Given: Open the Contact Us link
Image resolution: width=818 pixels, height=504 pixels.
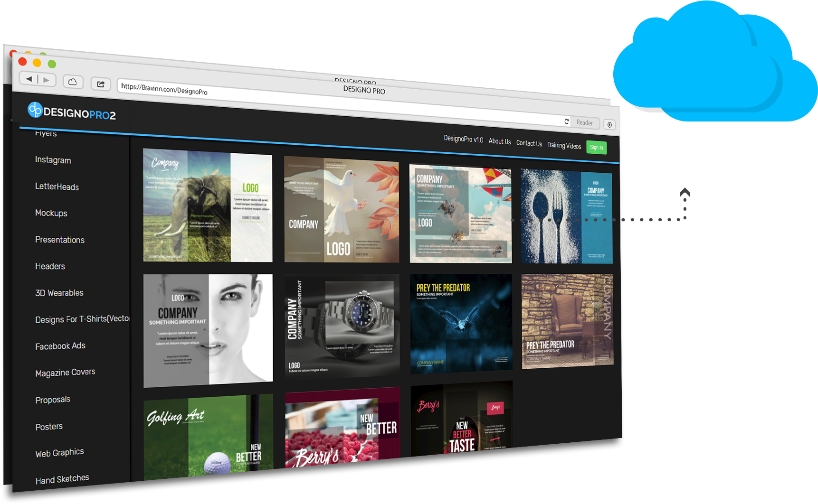Looking at the screenshot, I should [529, 143].
